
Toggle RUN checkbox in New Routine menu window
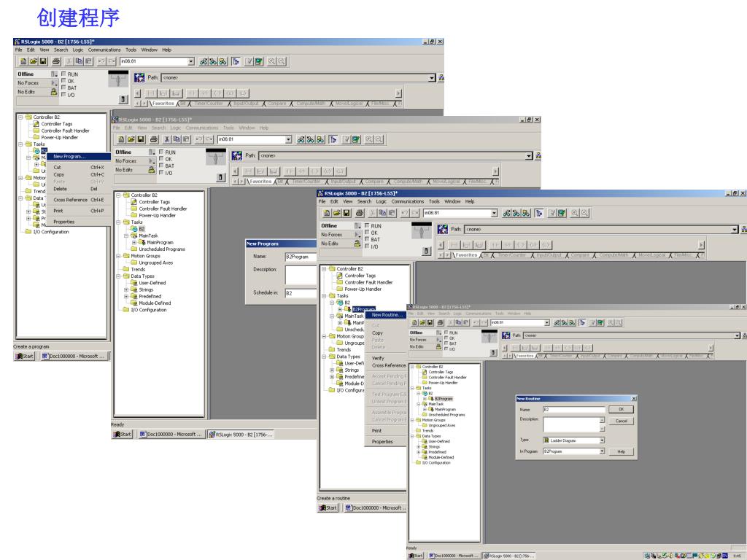[367, 226]
